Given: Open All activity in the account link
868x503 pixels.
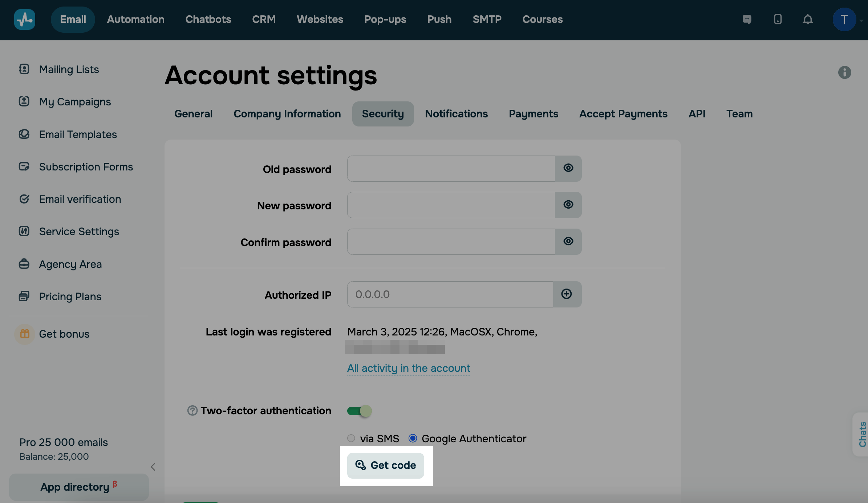Looking at the screenshot, I should pyautogui.click(x=409, y=369).
